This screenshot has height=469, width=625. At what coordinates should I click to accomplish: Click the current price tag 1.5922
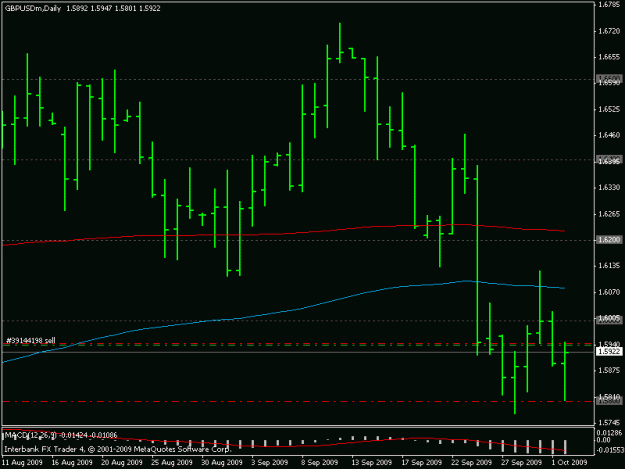pos(609,351)
